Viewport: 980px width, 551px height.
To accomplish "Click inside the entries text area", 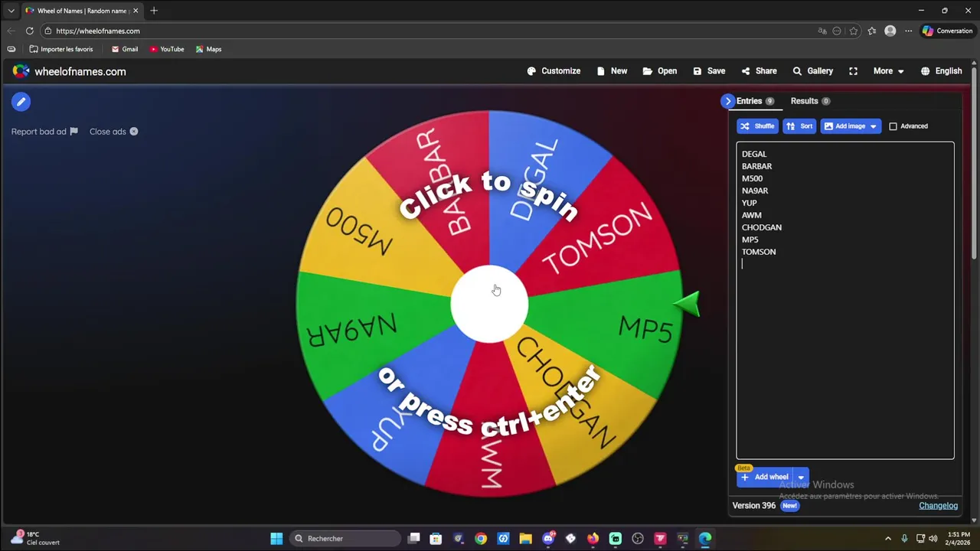I will pos(845,300).
